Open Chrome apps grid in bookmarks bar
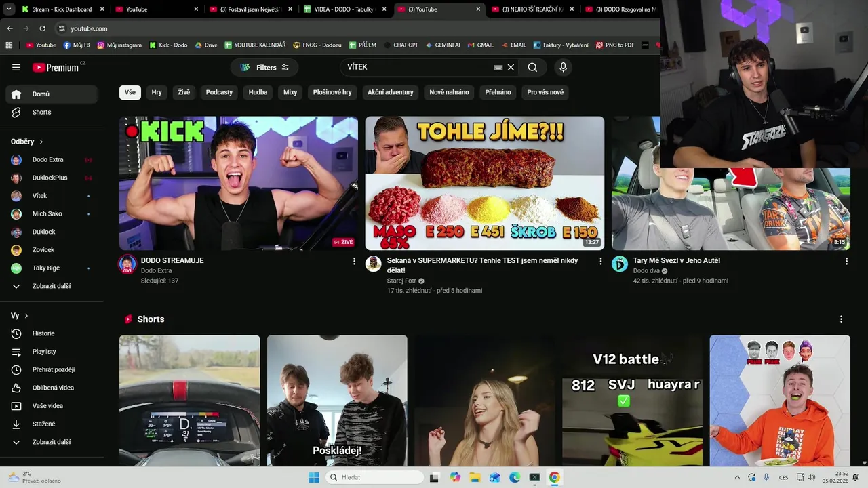 (9, 45)
